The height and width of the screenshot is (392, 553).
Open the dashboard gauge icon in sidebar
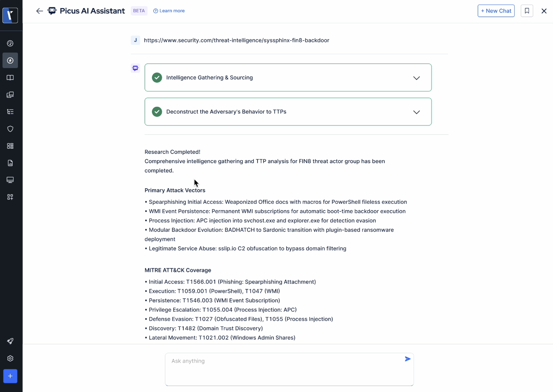pyautogui.click(x=10, y=43)
